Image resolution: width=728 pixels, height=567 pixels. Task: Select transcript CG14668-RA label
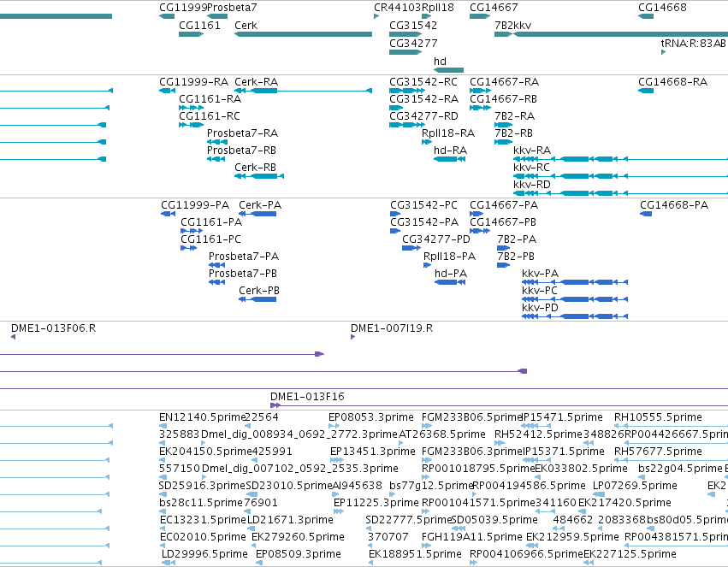click(672, 82)
